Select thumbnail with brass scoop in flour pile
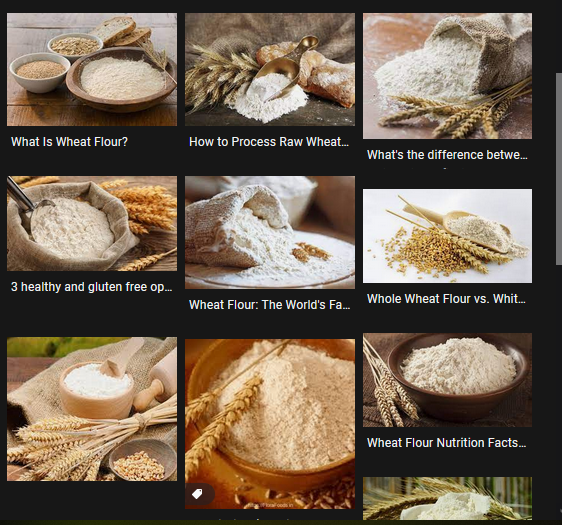 coord(270,70)
